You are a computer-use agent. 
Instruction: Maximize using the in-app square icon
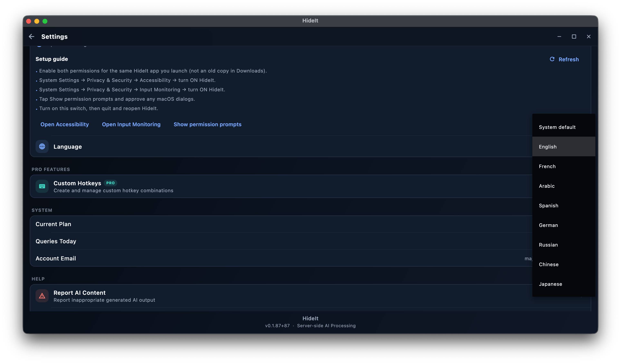[574, 37]
